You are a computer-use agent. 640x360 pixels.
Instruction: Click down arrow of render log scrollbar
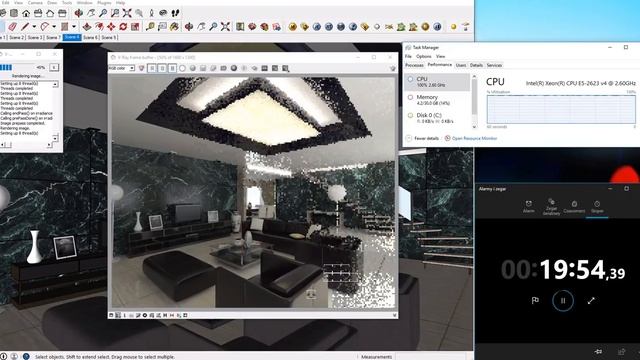click(55, 138)
